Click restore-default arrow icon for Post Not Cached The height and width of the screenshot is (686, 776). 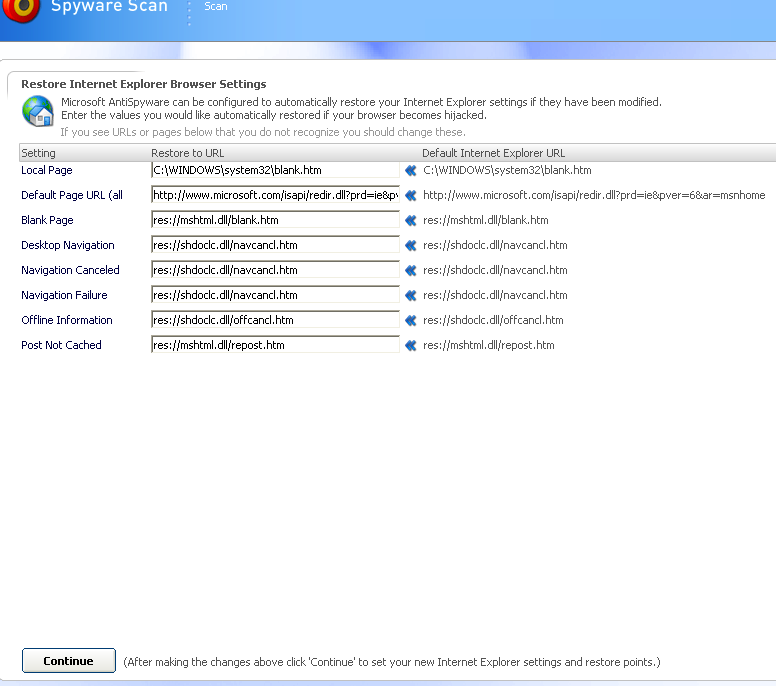411,345
